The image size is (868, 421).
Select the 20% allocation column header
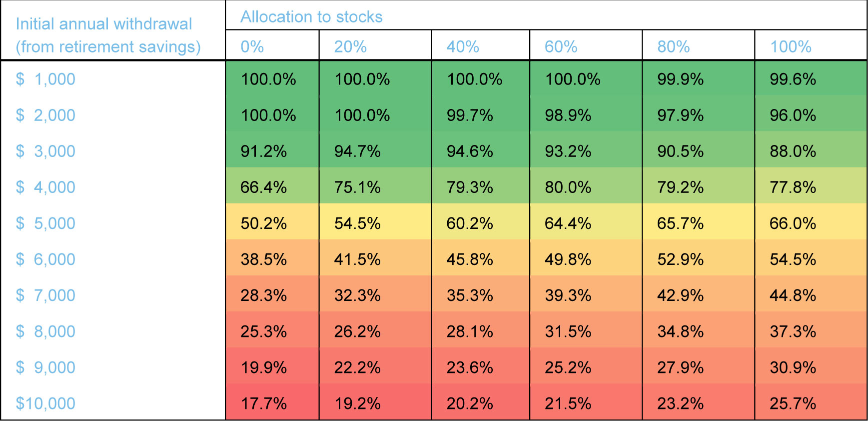pos(350,46)
